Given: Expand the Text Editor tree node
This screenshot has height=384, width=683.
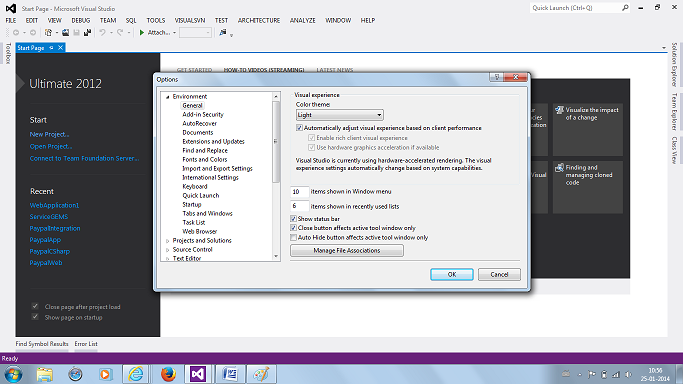Looking at the screenshot, I should coord(168,259).
